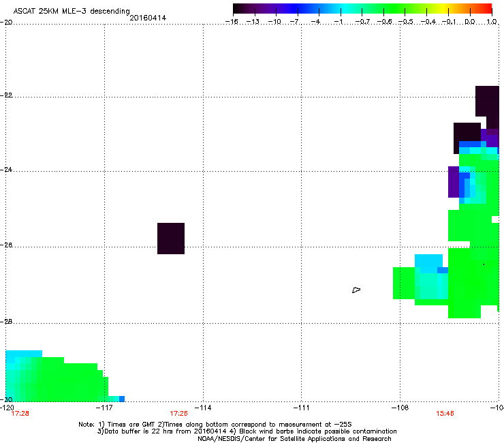Click the -0.7 color scale label

pyautogui.click(x=362, y=22)
